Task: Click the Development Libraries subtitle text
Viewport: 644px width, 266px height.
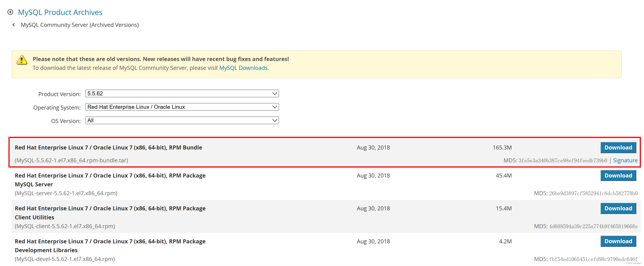Action: (46, 250)
